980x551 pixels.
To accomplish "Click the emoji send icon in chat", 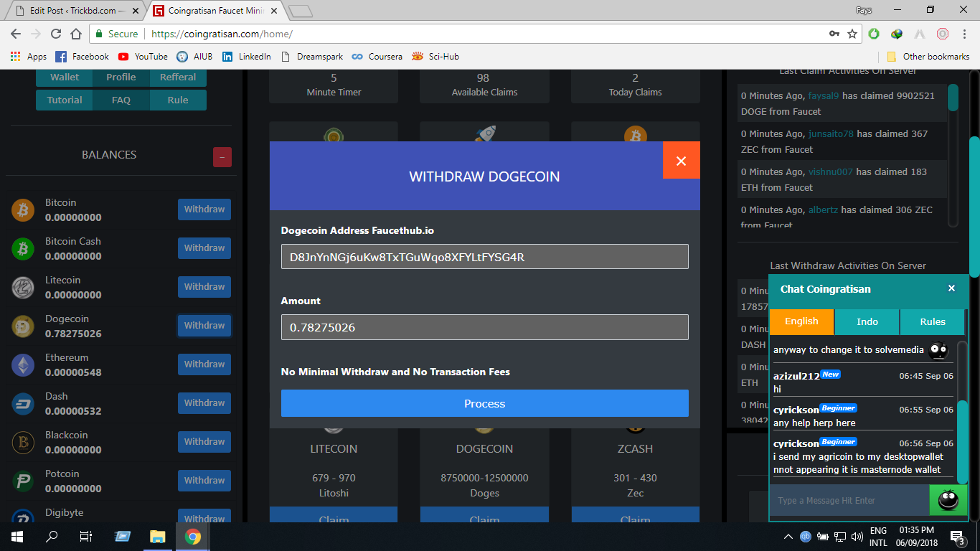I will (x=948, y=500).
